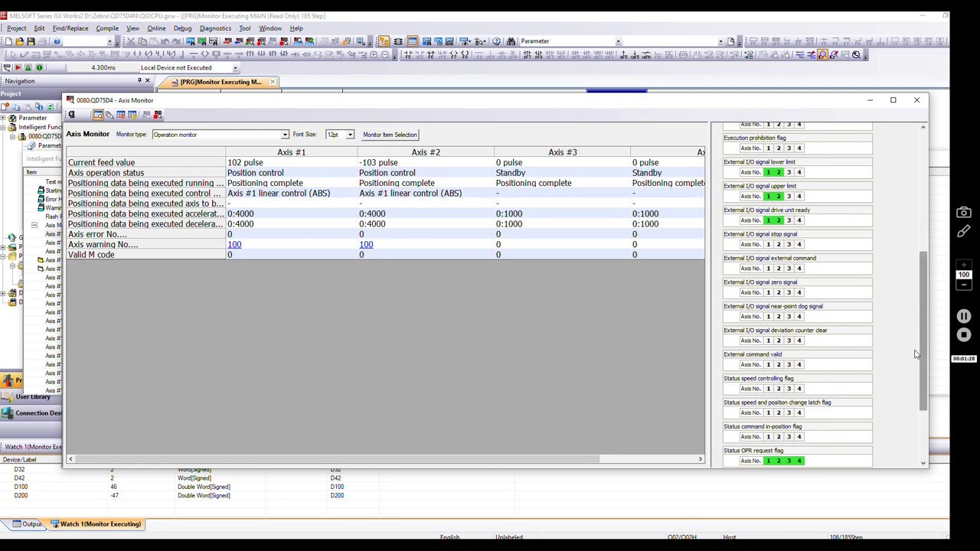Open the empty dropdown next to Help icon
The image size is (980, 551).
pos(109,41)
